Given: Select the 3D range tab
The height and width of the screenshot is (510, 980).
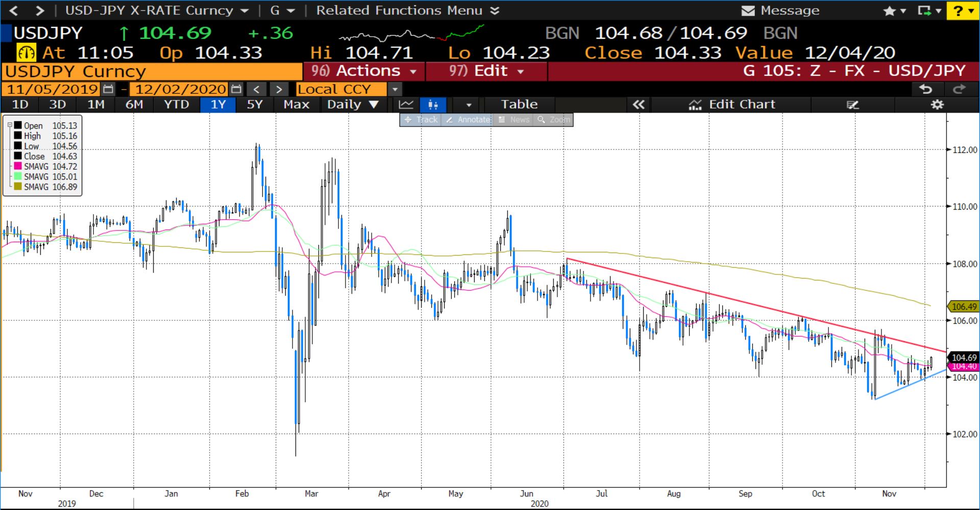Looking at the screenshot, I should pyautogui.click(x=57, y=105).
